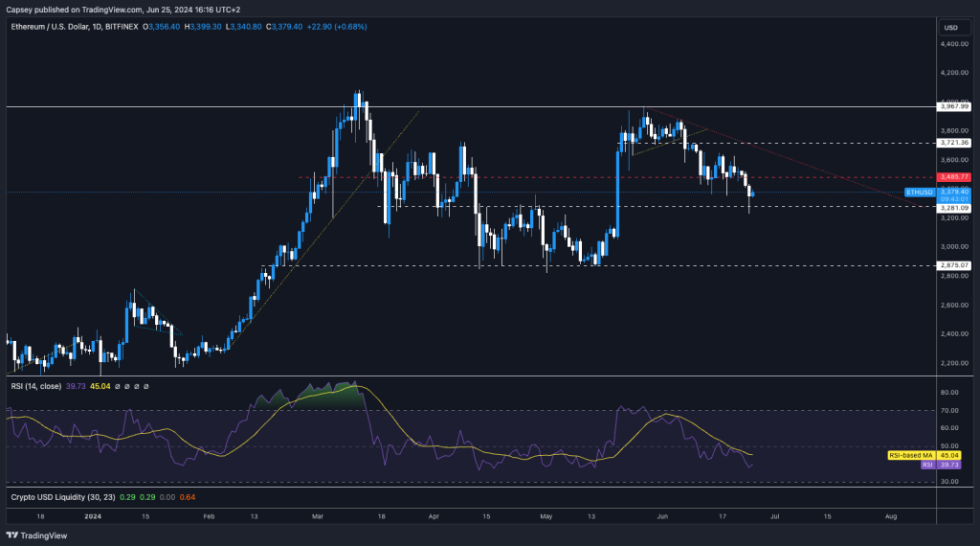Click the purple RSI value label

coord(926,465)
